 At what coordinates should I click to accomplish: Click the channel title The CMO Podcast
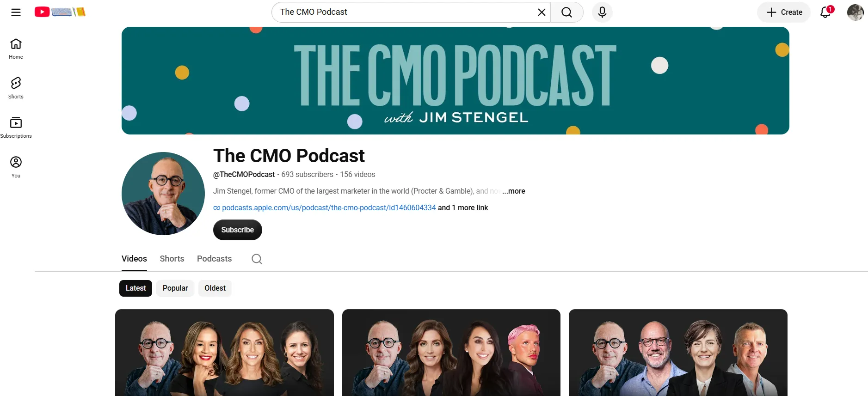point(289,156)
